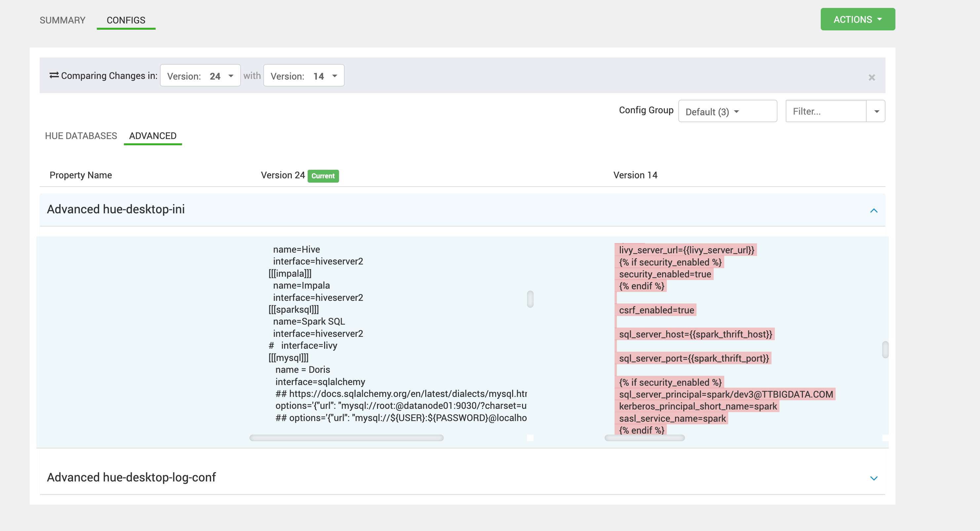Click Version 24 vertical scrollbar handle
This screenshot has height=531, width=980.
click(x=530, y=299)
